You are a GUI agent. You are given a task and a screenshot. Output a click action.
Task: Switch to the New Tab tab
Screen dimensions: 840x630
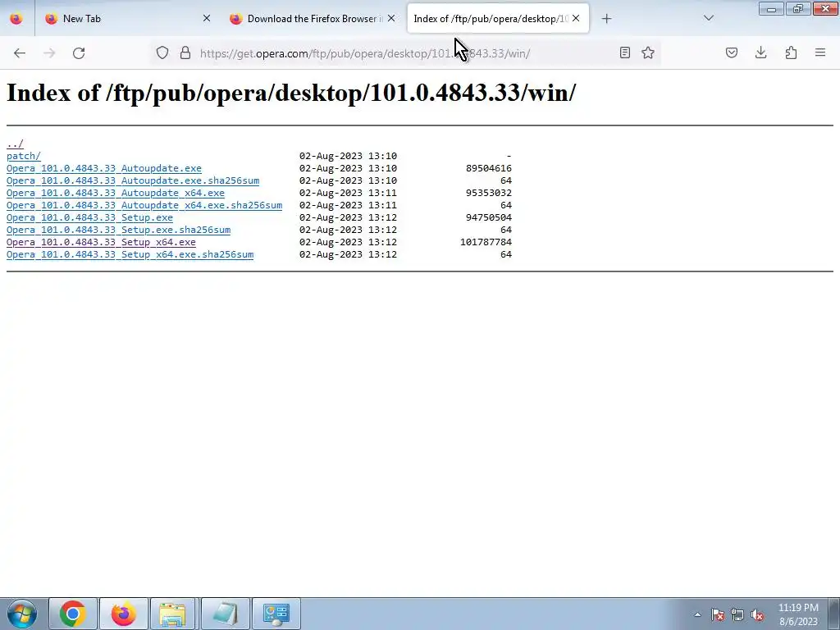pos(127,19)
